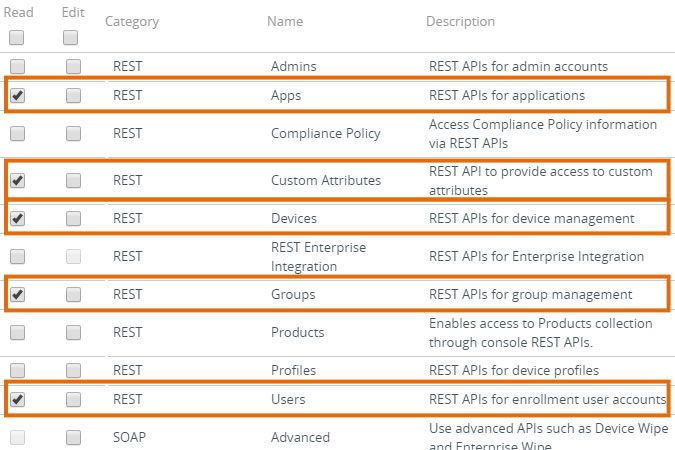Check the select-all Edit checkbox in header
675x450 pixels.
pyautogui.click(x=71, y=38)
